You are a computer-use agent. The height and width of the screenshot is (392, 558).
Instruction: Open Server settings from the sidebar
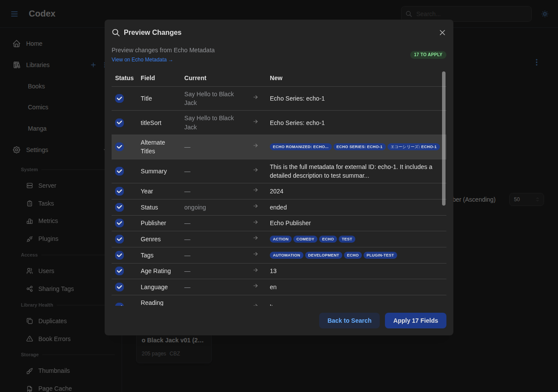tap(47, 185)
